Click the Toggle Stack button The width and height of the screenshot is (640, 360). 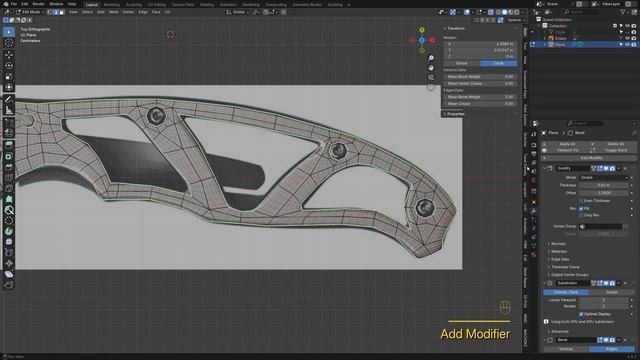pos(616,150)
